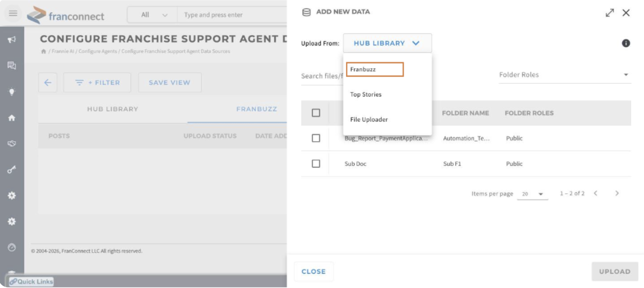This screenshot has height=288, width=644.
Task: Open the Upload From HUB LIBRARY dropdown
Action: (387, 43)
